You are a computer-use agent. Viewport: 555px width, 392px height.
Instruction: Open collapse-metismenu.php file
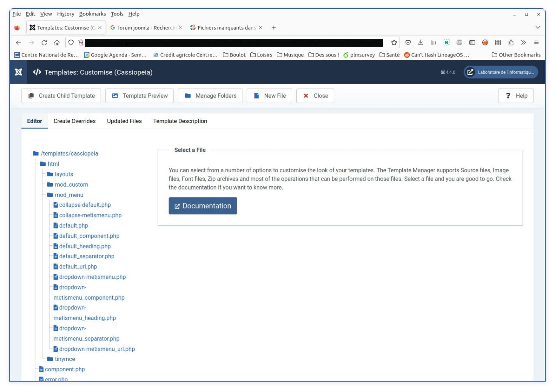coord(87,215)
